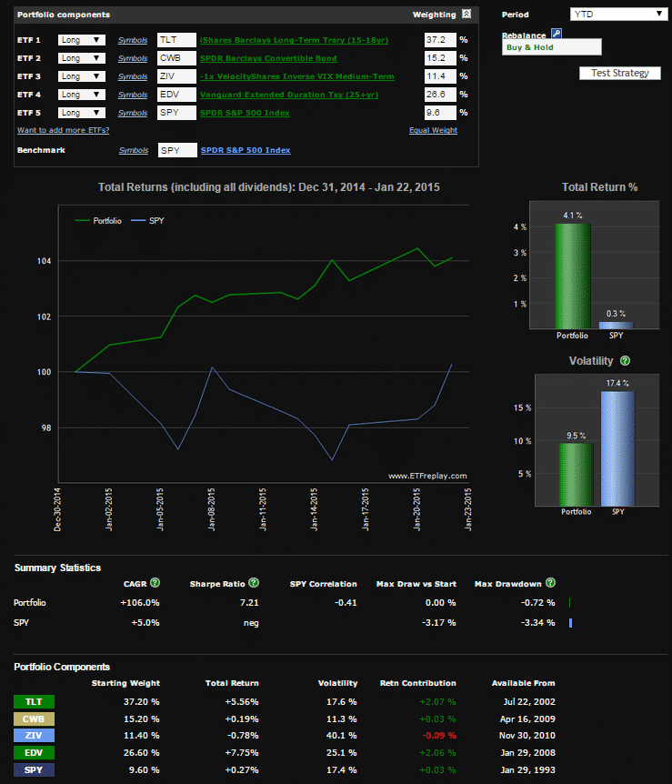Click the 9.6 weighting field
Viewport: 672px width, 784px height.
[x=440, y=113]
